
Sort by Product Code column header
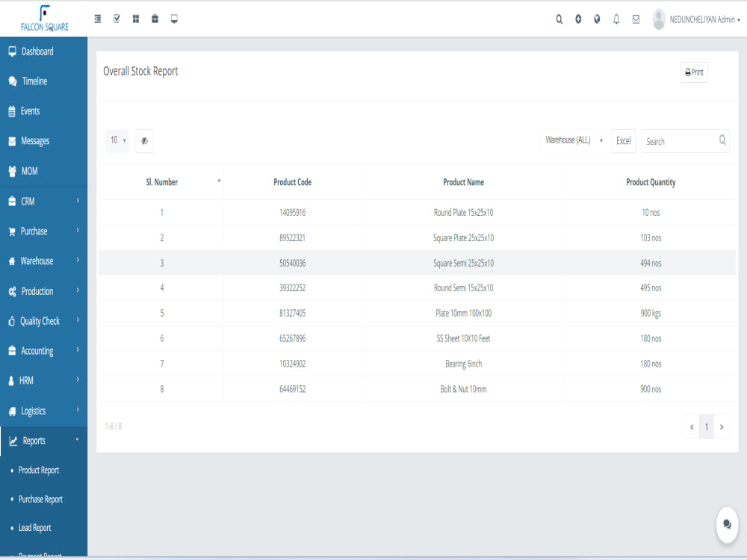(293, 182)
